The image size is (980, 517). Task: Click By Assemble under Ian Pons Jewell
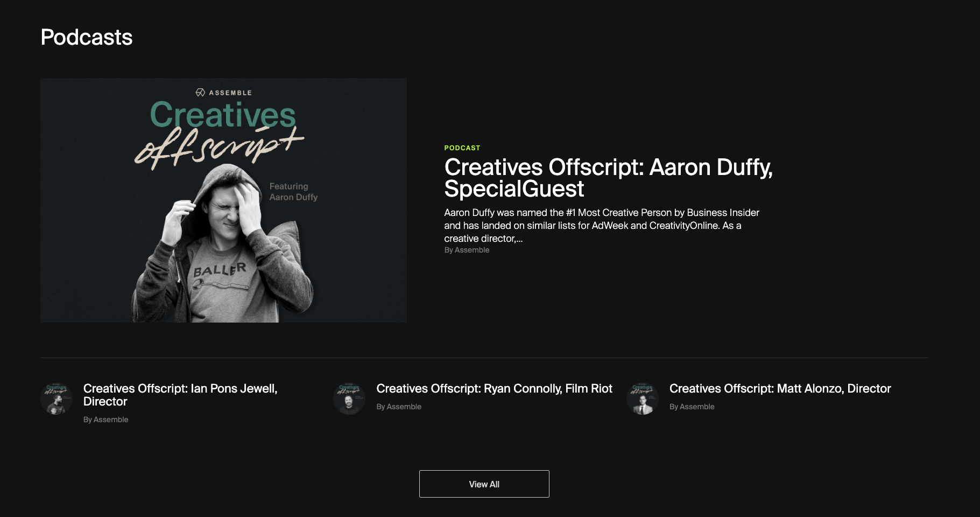pyautogui.click(x=105, y=420)
